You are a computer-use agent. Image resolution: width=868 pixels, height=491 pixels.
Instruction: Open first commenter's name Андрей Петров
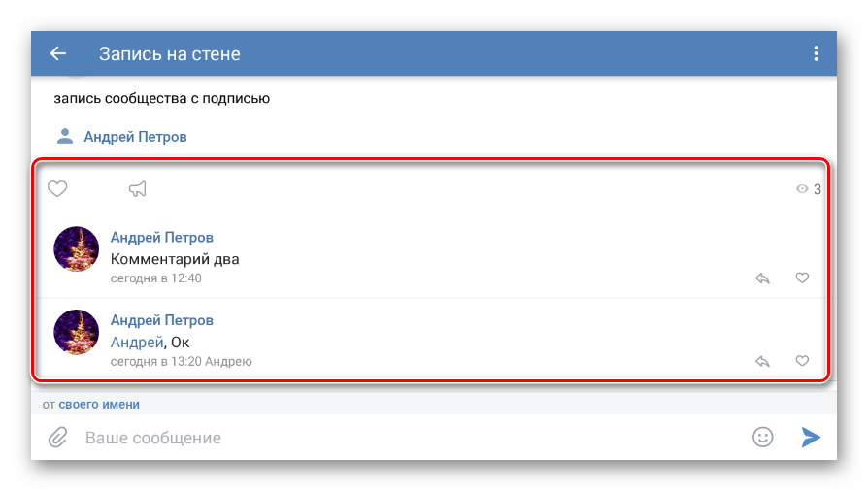162,238
